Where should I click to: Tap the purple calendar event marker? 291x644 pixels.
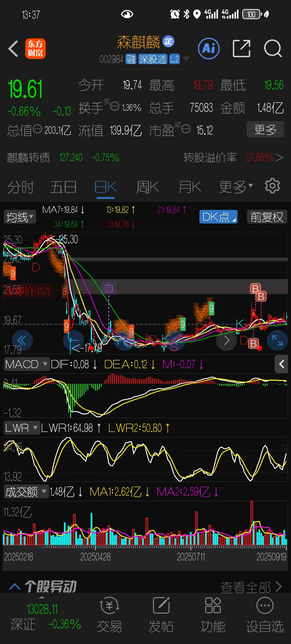(x=109, y=288)
